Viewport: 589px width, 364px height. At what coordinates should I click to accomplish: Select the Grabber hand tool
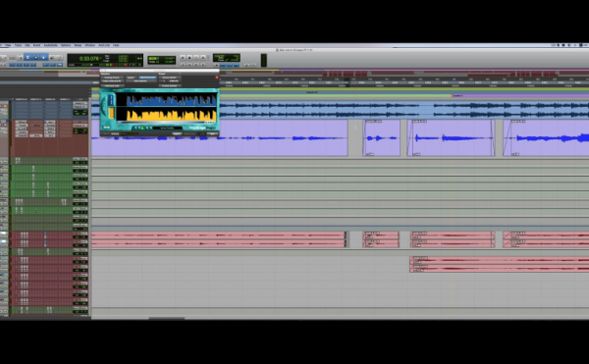(43, 58)
